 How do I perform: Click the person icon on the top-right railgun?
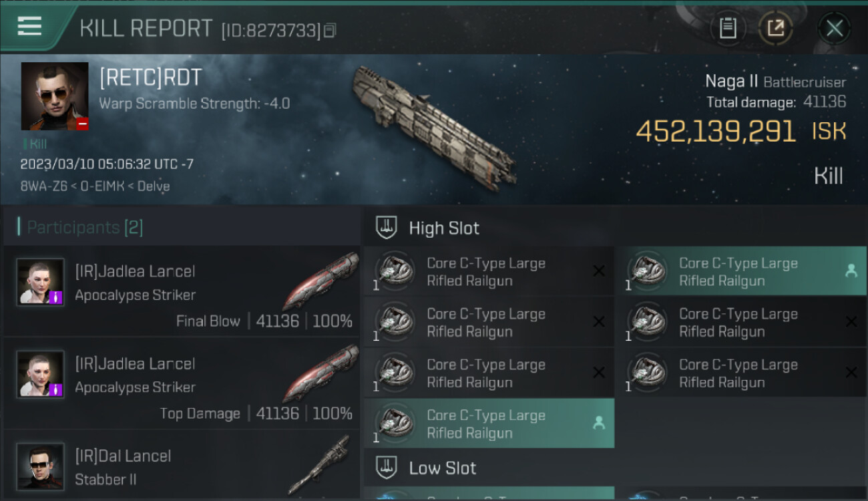point(851,271)
